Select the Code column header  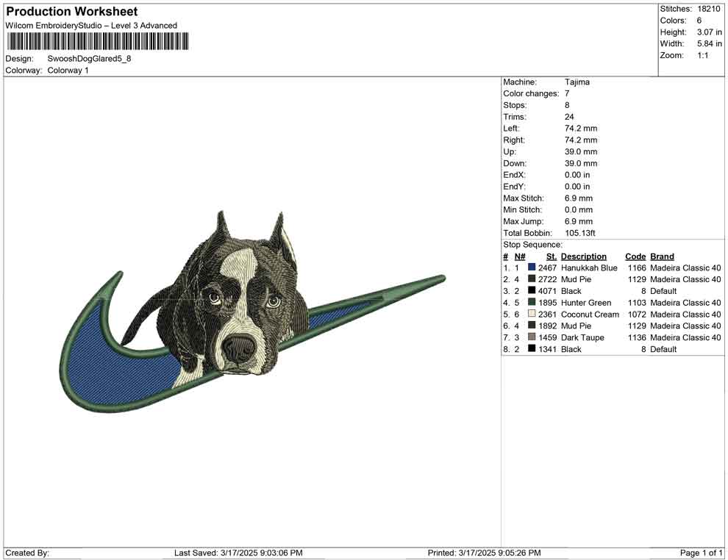pos(635,256)
